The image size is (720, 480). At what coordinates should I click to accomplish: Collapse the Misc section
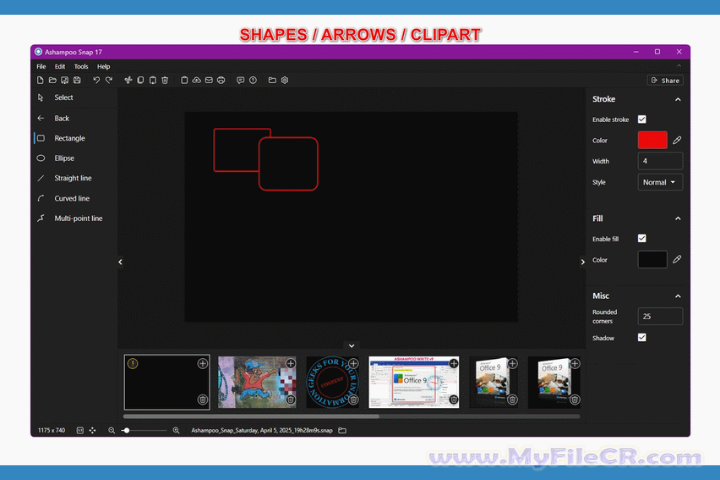[x=678, y=296]
